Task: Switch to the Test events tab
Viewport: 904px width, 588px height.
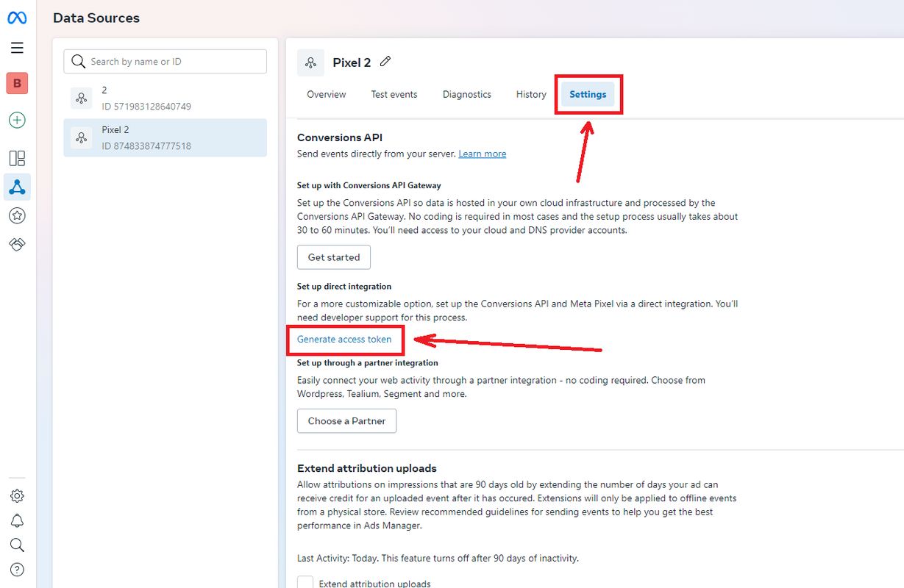Action: (x=394, y=94)
